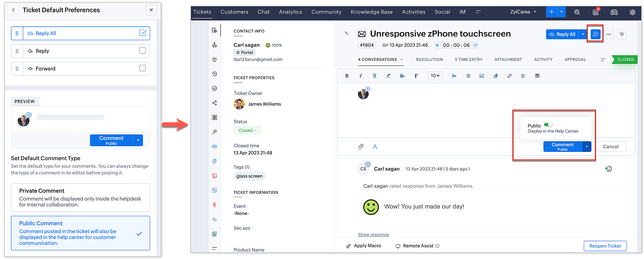The image size is (644, 259).
Task: Click the Cancel button
Action: tap(611, 147)
